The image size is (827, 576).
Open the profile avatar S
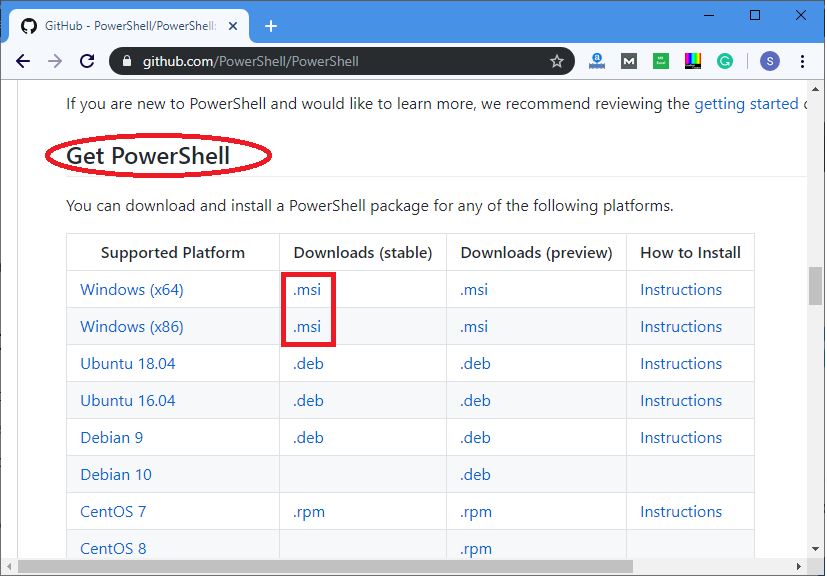[x=770, y=62]
